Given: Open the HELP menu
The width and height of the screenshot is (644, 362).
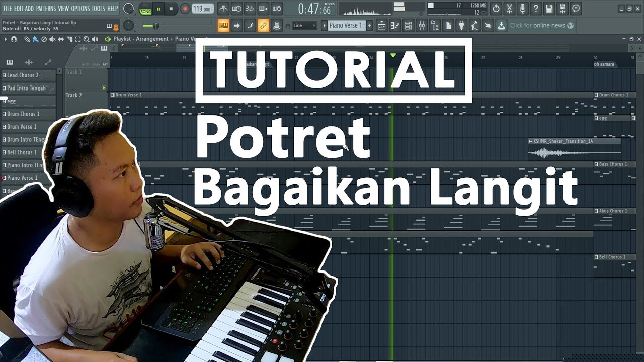Looking at the screenshot, I should coord(112,9).
